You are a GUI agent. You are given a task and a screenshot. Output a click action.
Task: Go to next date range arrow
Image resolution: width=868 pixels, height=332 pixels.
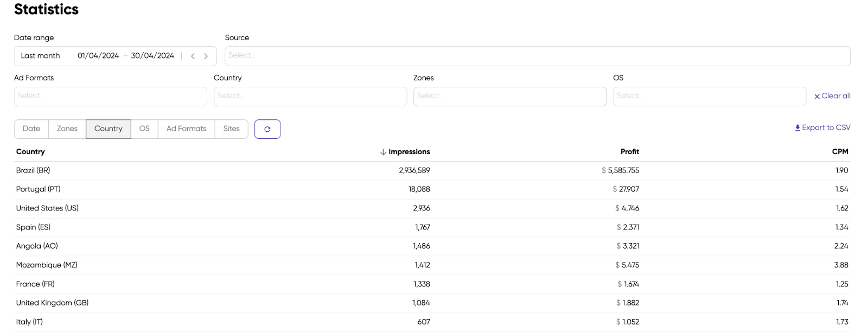tap(206, 56)
